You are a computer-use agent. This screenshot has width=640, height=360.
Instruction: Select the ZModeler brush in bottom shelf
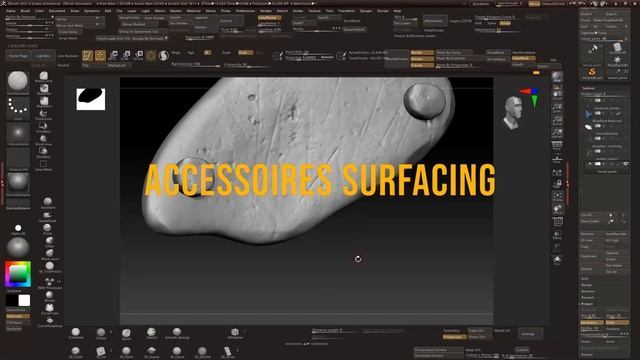click(235, 333)
